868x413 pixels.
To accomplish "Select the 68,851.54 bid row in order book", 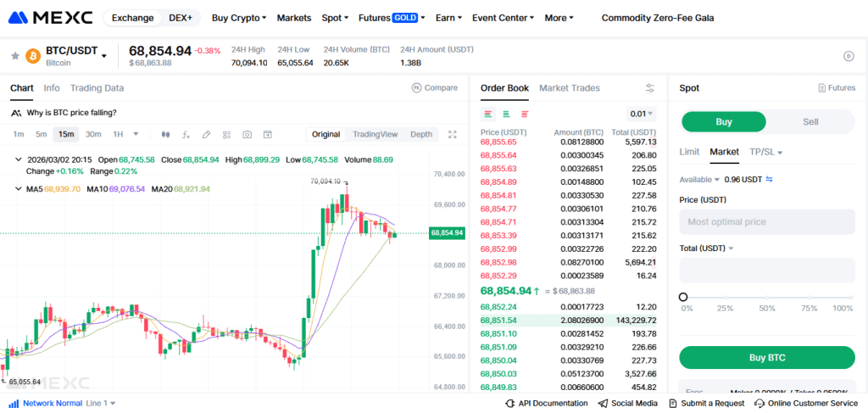I will (569, 320).
